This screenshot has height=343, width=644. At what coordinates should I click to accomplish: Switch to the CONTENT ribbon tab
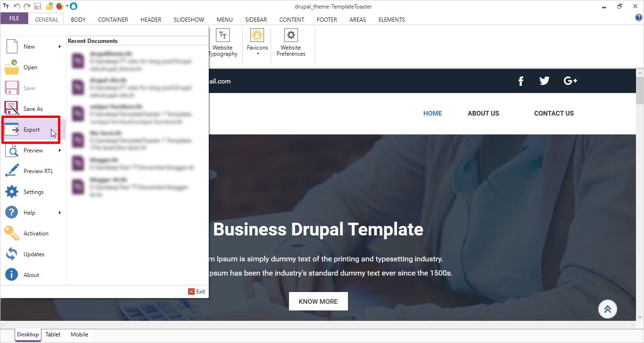pos(292,19)
